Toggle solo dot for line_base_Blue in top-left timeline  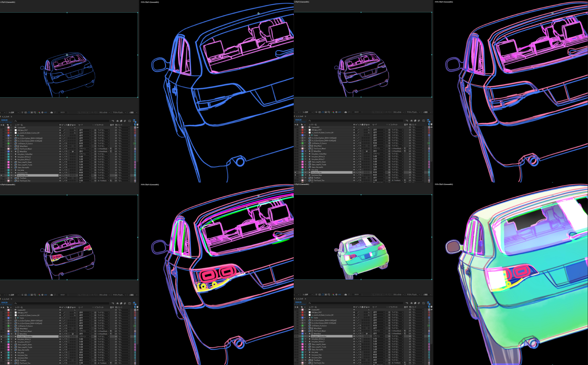1,175
